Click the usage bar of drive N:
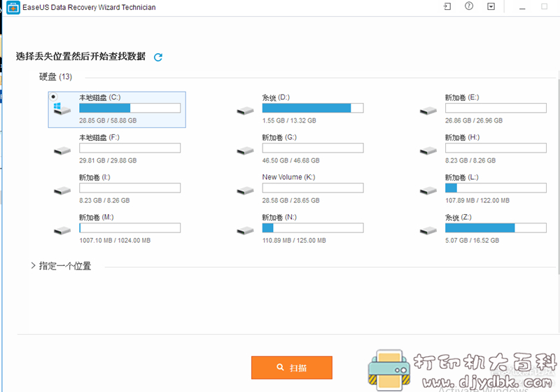Viewport: 560px width, 392px height. (x=313, y=227)
